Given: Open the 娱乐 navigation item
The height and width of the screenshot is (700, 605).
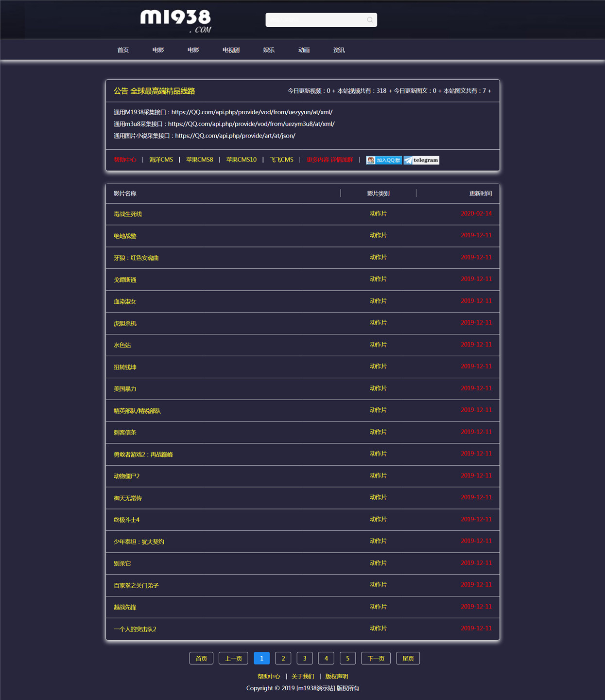Looking at the screenshot, I should 269,50.
